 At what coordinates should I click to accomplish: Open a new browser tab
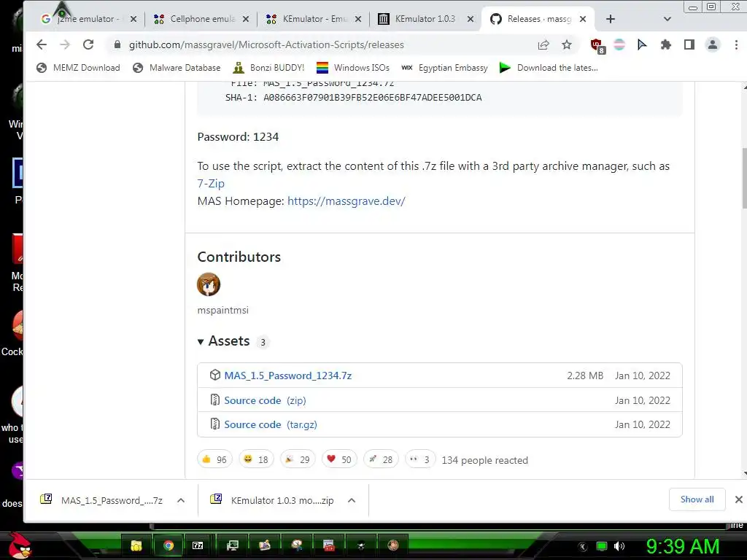[x=611, y=19]
